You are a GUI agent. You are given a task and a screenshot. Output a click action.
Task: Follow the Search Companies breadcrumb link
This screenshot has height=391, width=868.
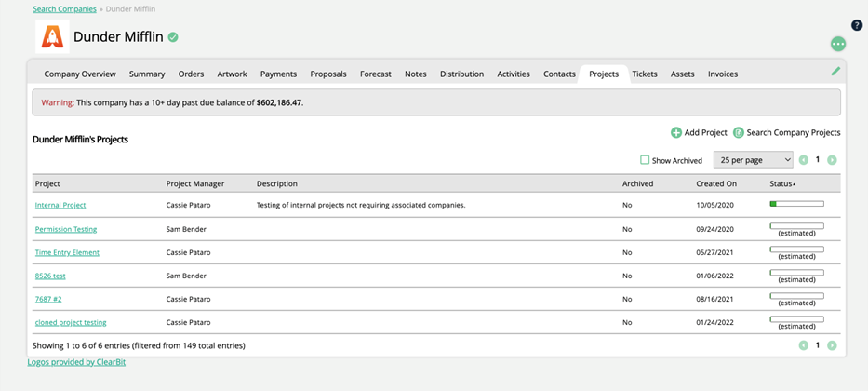point(65,9)
